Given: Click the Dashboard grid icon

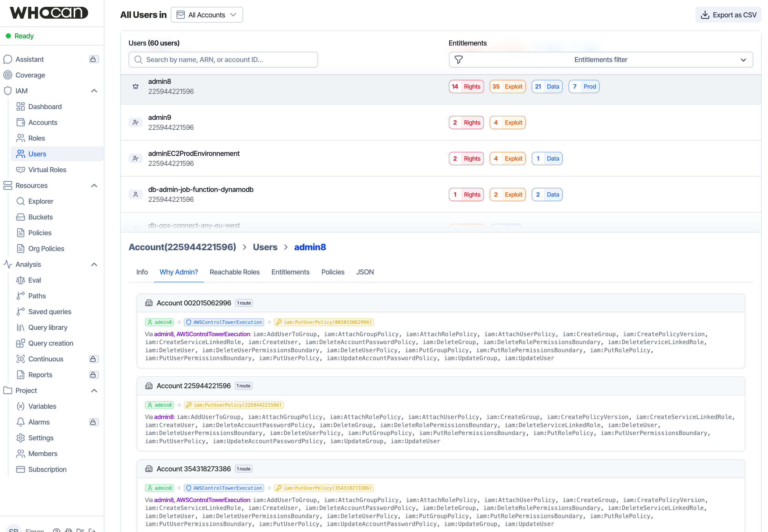Looking at the screenshot, I should click(21, 107).
